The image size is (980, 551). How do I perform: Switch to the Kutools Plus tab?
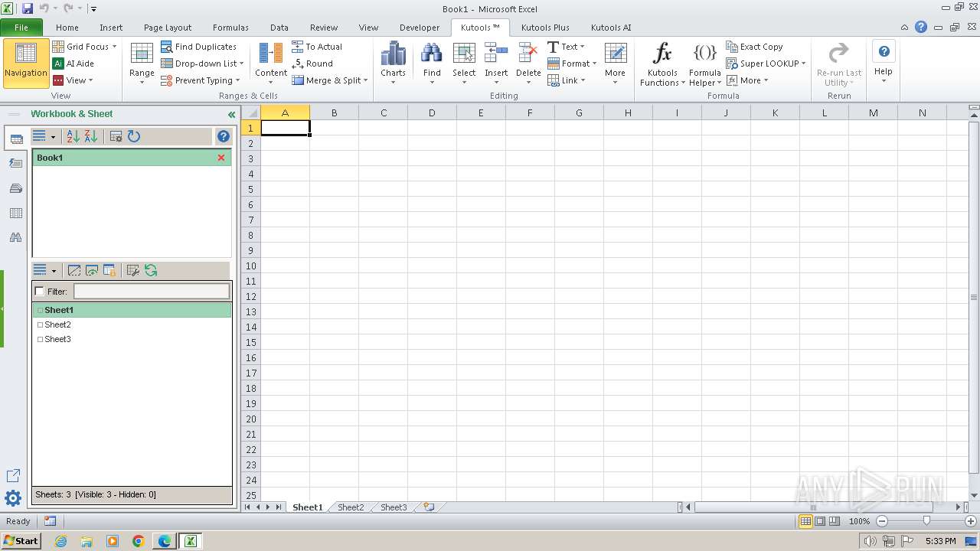pos(545,28)
